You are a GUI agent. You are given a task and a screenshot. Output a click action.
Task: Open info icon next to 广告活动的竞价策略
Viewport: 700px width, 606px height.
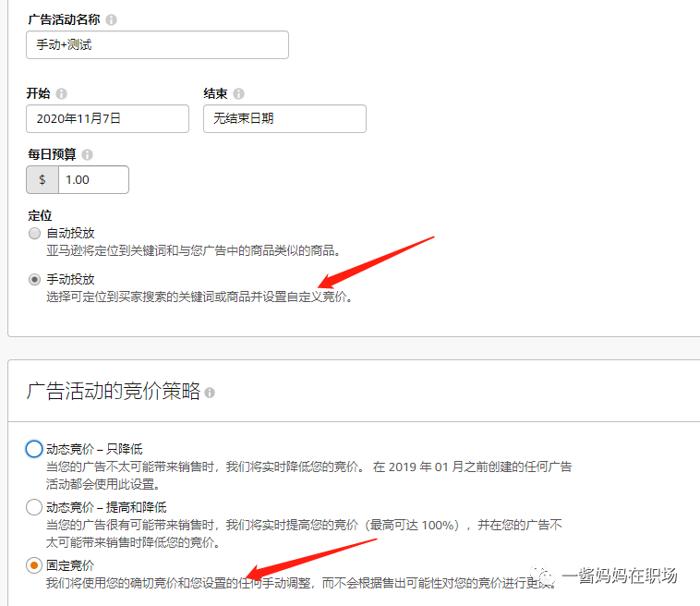[210, 393]
